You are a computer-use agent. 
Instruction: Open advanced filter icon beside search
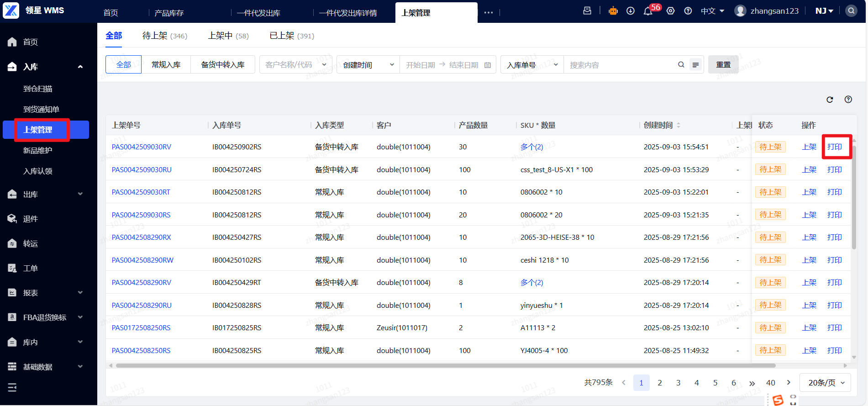tap(695, 65)
